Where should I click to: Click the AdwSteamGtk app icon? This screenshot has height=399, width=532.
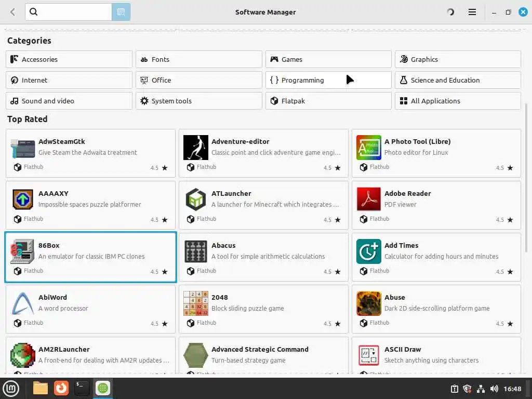point(22,148)
